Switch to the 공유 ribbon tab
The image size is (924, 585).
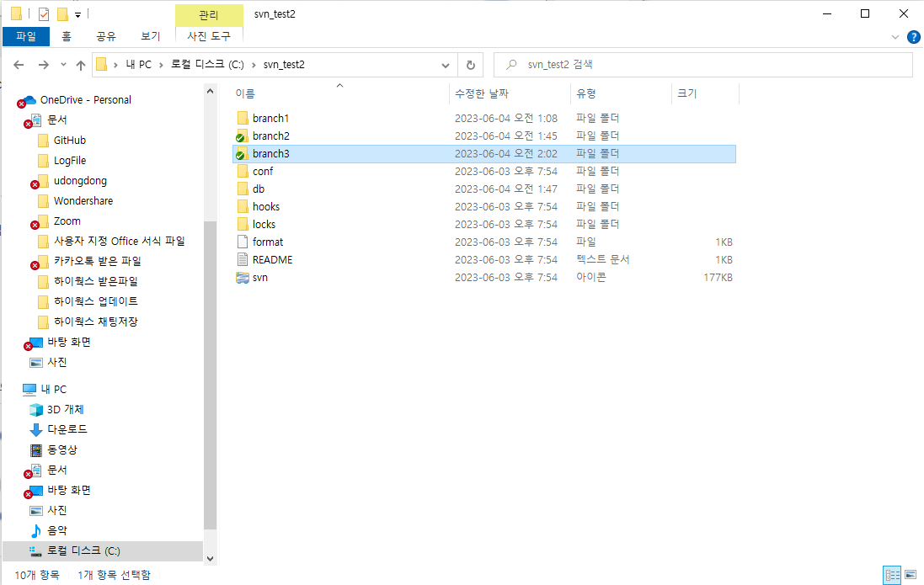(x=106, y=36)
